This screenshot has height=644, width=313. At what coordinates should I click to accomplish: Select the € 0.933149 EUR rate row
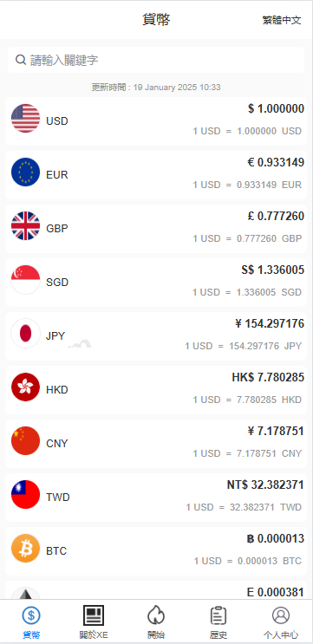coord(156,175)
